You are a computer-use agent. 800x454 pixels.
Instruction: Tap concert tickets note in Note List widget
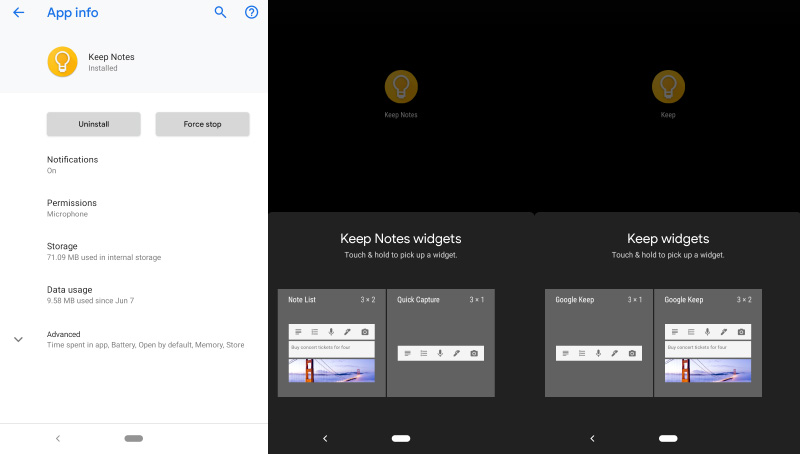(x=332, y=349)
